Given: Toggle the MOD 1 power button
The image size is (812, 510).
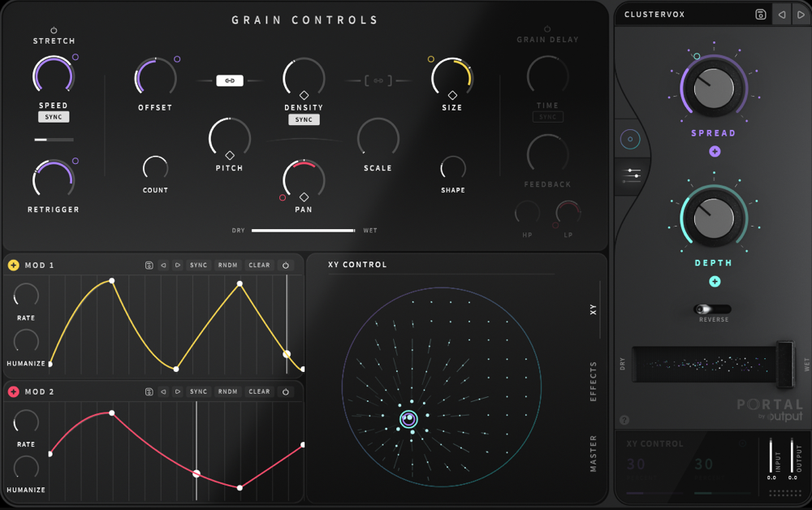Looking at the screenshot, I should [286, 265].
